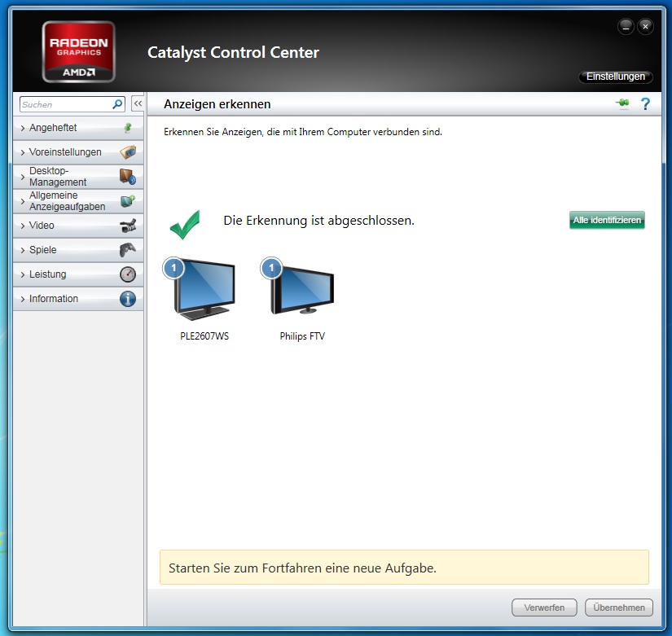Expand the Angeheftet section chevron
The width and height of the screenshot is (672, 636).
tap(23, 128)
